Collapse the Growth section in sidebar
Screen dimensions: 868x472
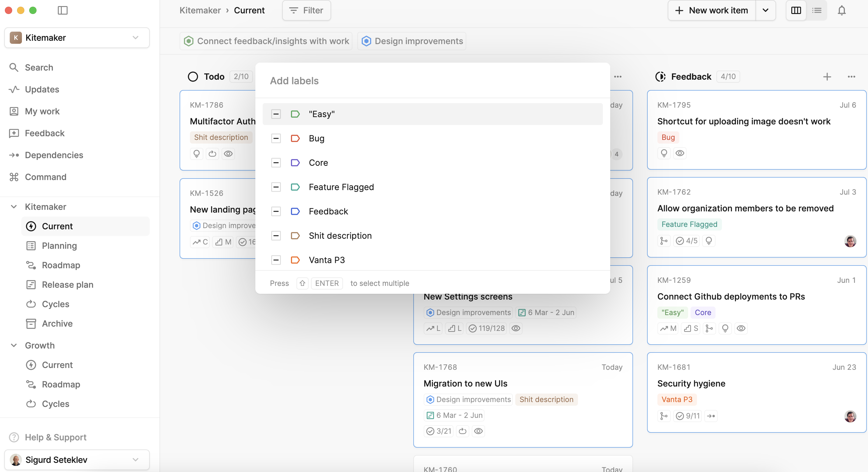pyautogui.click(x=14, y=345)
